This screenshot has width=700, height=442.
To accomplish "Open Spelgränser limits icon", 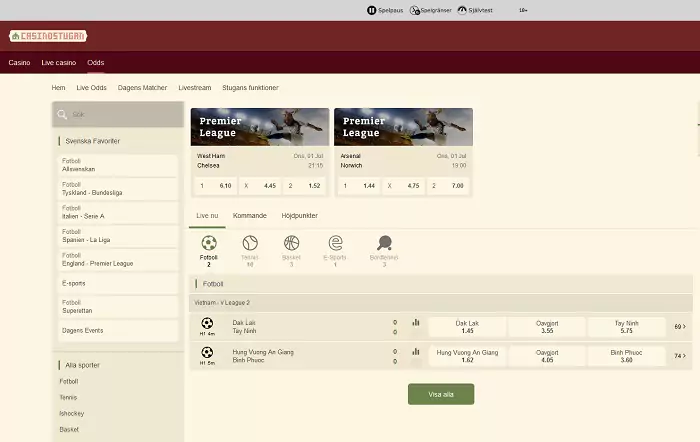I will tap(415, 10).
